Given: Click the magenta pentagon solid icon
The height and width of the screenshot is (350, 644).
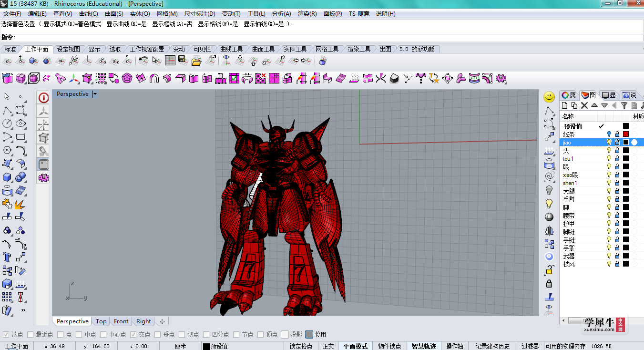Looking at the screenshot, I should (x=127, y=78).
